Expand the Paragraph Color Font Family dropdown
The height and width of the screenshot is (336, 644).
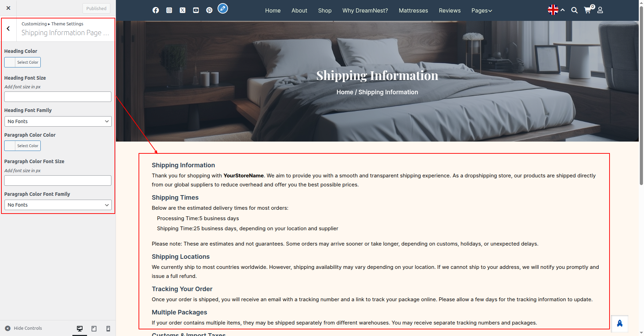click(x=58, y=205)
